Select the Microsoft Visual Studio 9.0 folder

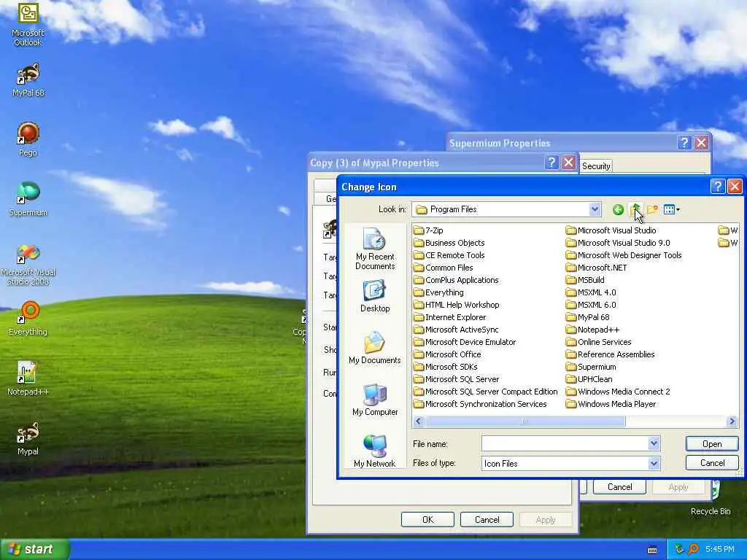[x=618, y=243]
